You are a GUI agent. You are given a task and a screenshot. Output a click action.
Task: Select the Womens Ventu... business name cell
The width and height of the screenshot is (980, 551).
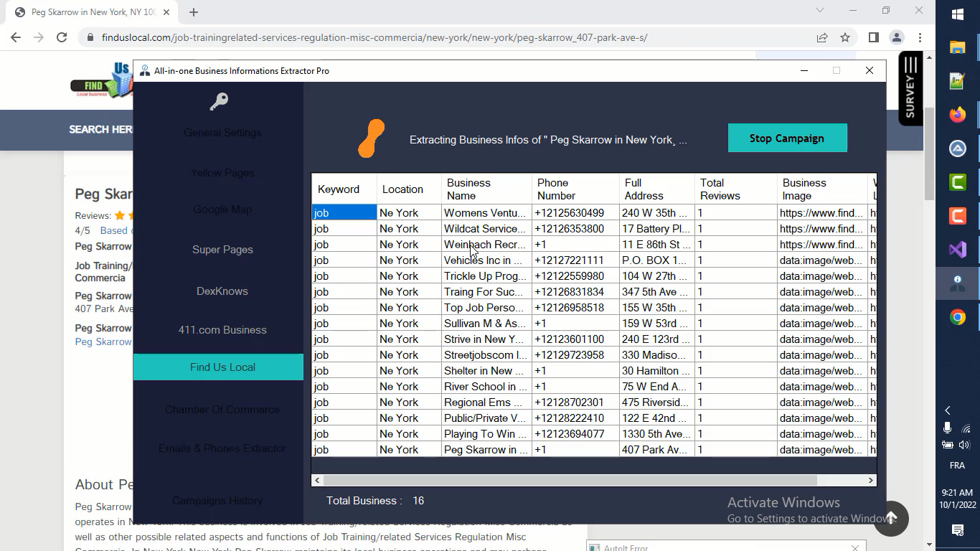tap(486, 213)
